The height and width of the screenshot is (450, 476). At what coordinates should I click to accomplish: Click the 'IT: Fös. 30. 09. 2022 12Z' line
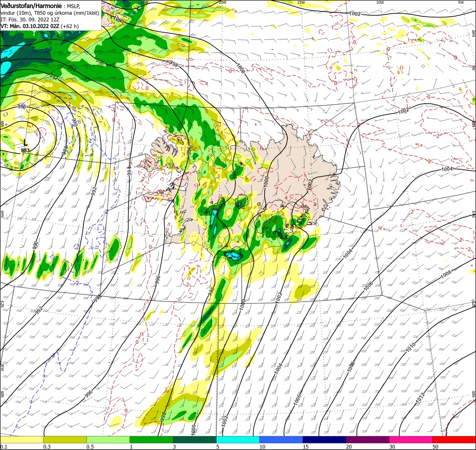(x=30, y=20)
